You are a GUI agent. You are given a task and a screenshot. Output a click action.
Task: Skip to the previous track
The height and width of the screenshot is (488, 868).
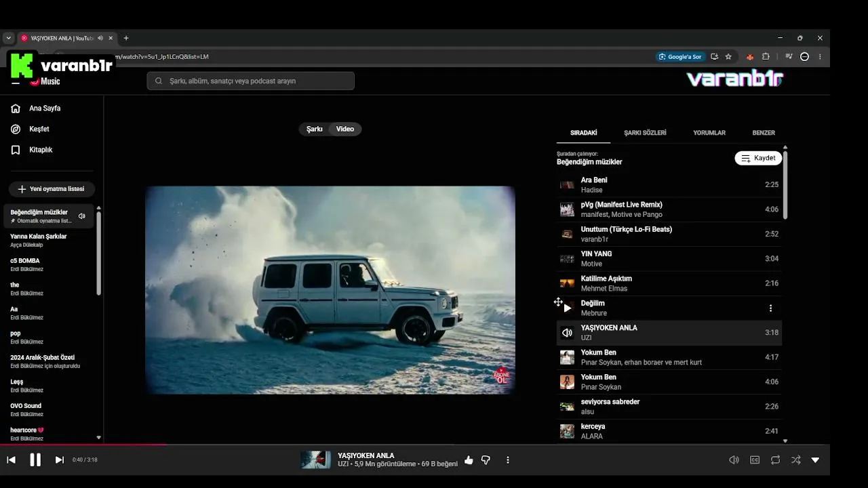point(11,460)
